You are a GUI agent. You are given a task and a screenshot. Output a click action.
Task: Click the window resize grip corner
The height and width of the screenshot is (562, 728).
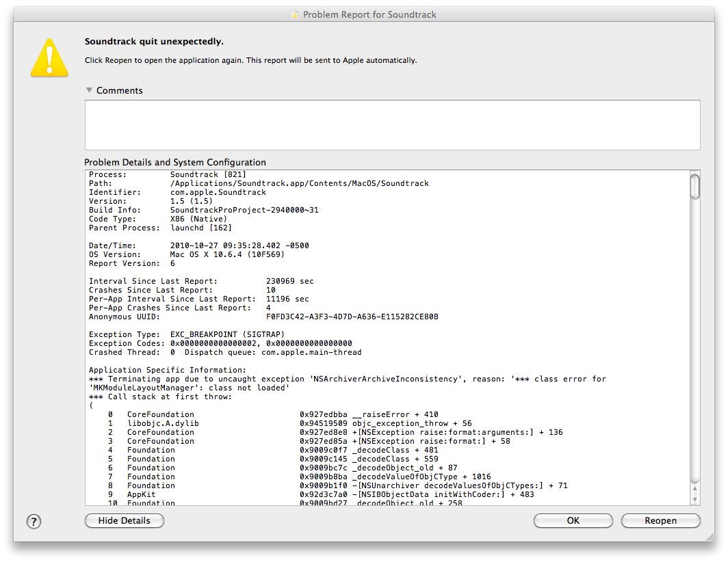[710, 537]
